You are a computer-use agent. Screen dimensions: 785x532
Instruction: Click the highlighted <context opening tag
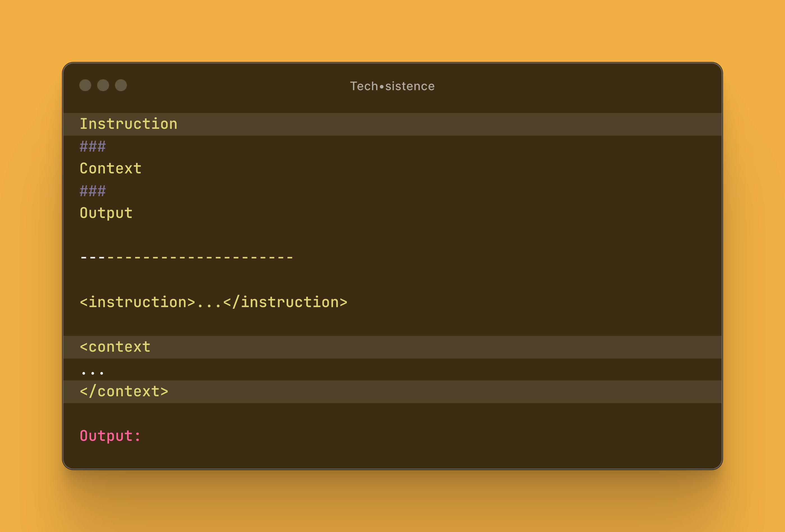click(115, 347)
